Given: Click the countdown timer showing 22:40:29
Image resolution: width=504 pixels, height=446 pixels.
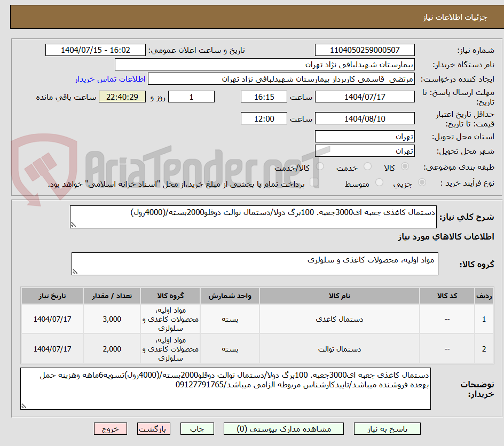Looking at the screenshot, I should pos(122,97).
